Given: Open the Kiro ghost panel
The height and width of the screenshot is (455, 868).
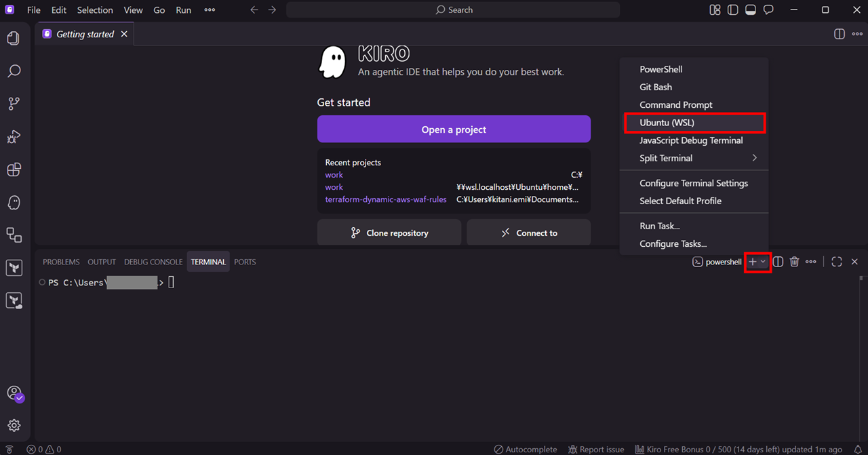Looking at the screenshot, I should (x=14, y=203).
